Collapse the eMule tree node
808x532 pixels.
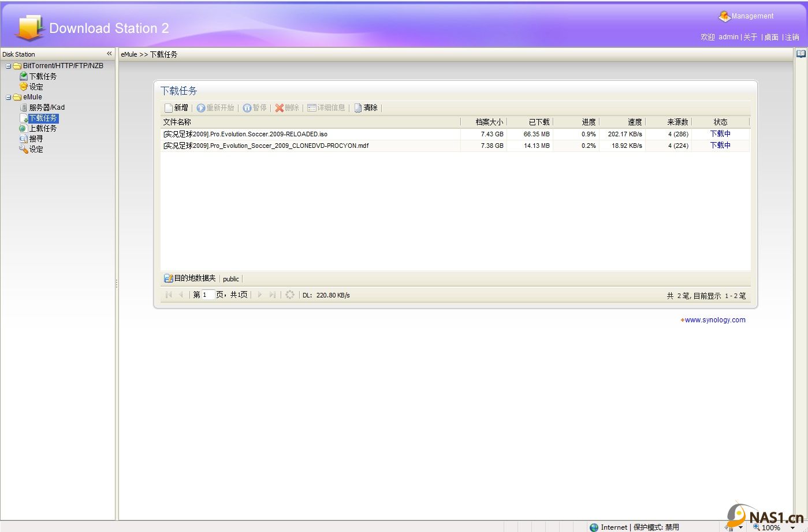click(9, 97)
